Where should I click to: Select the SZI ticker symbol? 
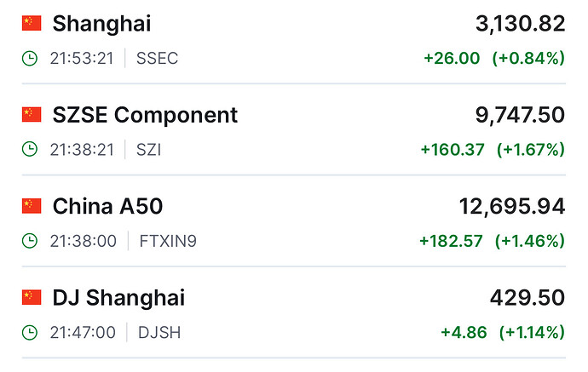tap(148, 150)
